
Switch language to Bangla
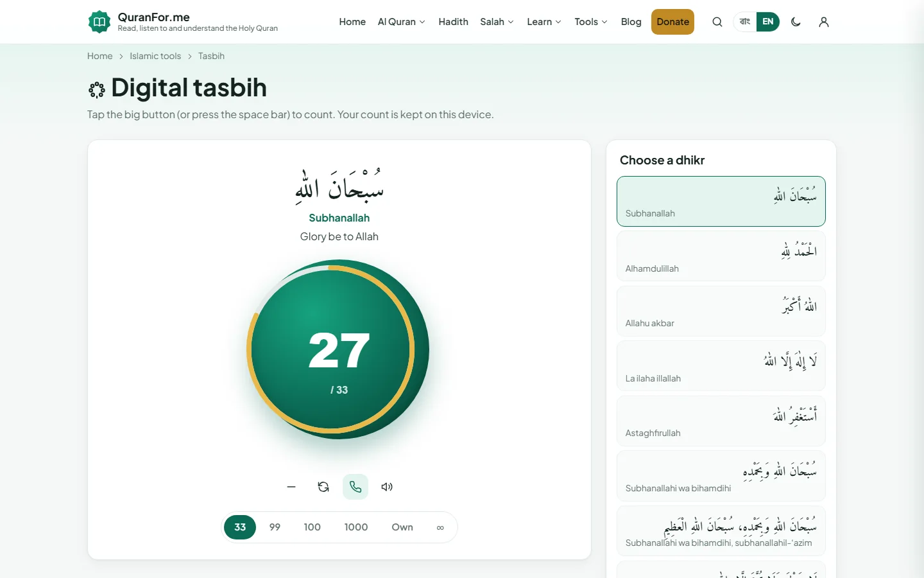(745, 22)
